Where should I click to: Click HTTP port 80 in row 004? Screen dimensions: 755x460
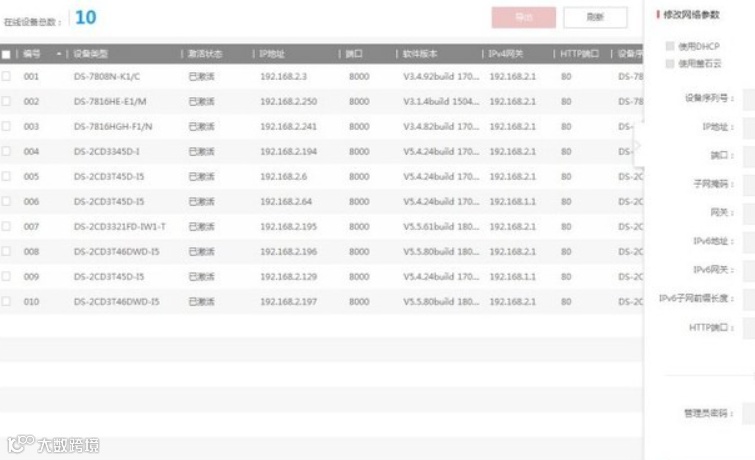coord(566,152)
